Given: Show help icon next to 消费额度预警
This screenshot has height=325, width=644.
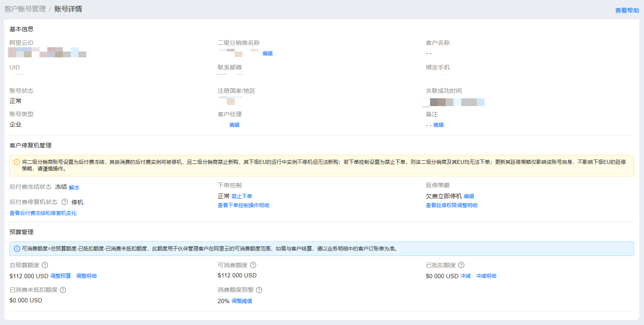Looking at the screenshot, I should pos(259,290).
